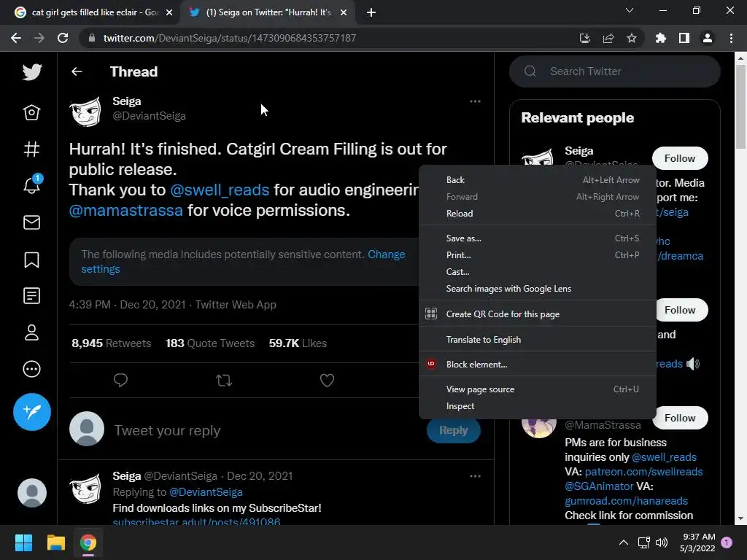Reload the page from the toolbar
The width and height of the screenshot is (747, 560).
[63, 38]
